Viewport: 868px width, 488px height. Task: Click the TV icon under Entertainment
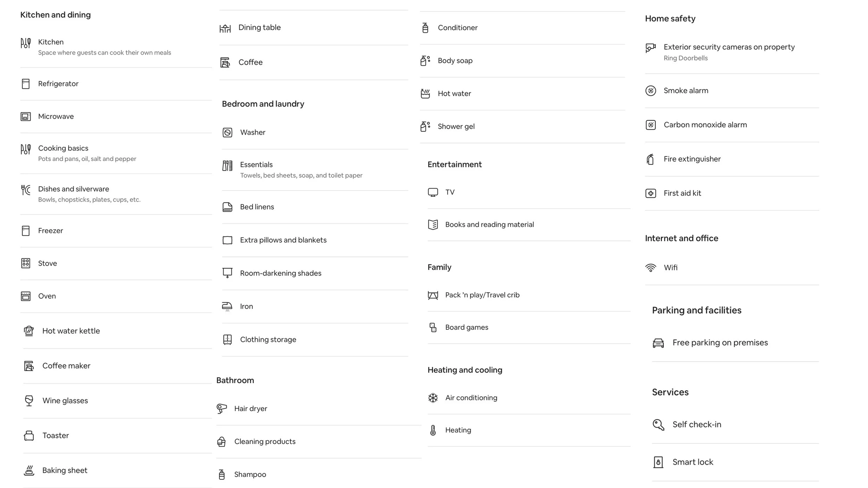(433, 192)
